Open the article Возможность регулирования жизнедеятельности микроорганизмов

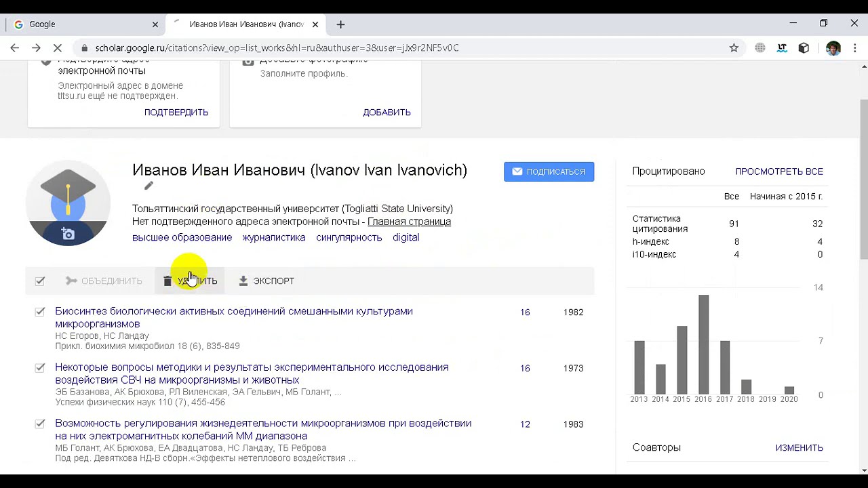[x=263, y=430]
